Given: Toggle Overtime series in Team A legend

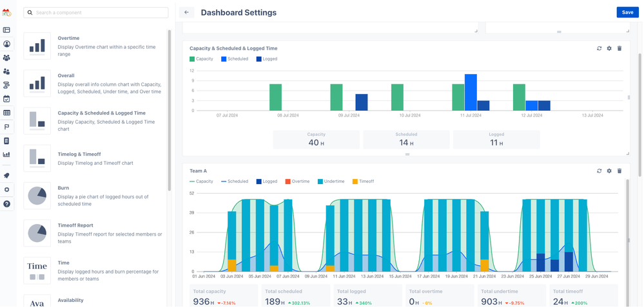Looking at the screenshot, I should 297,181.
